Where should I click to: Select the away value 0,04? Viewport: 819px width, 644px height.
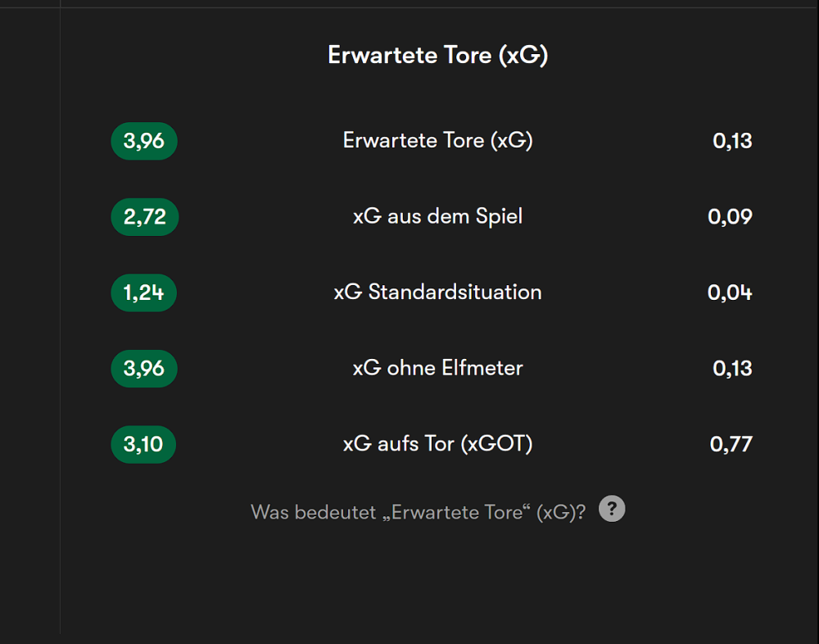730,293
